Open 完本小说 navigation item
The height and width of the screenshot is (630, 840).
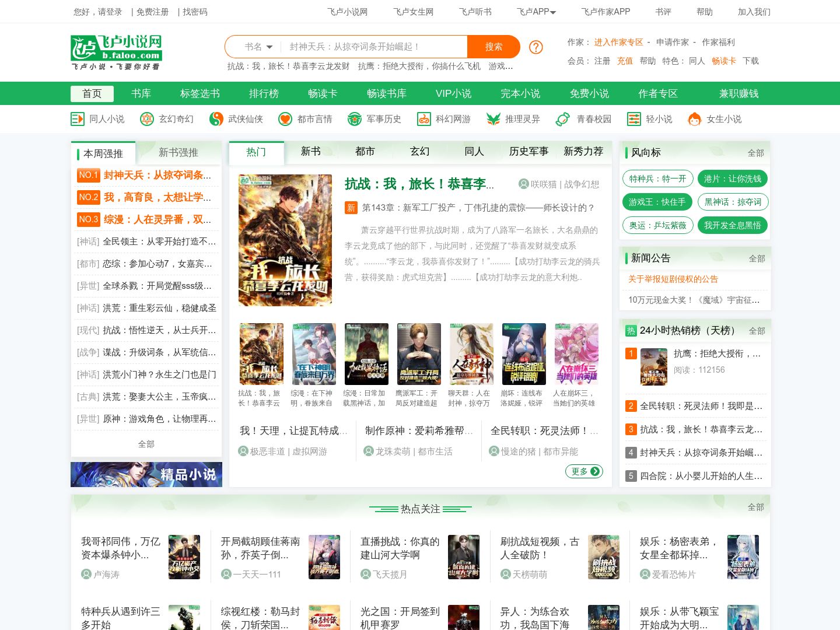click(520, 94)
